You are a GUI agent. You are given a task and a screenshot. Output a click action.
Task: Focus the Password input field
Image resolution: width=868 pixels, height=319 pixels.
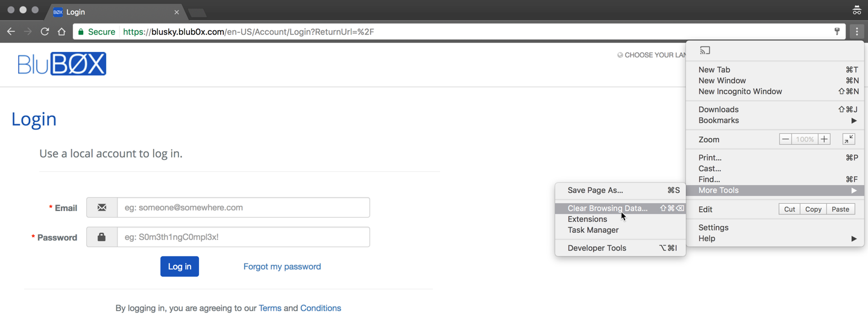pos(243,237)
